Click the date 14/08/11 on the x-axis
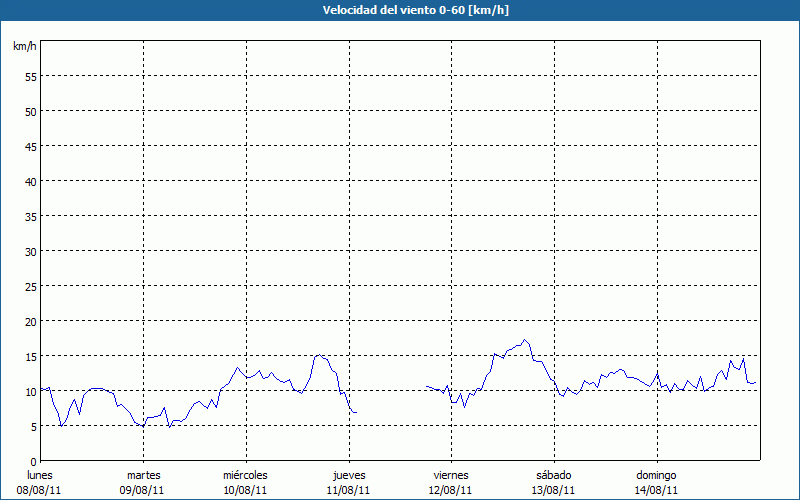The width and height of the screenshot is (800, 500). click(x=656, y=490)
